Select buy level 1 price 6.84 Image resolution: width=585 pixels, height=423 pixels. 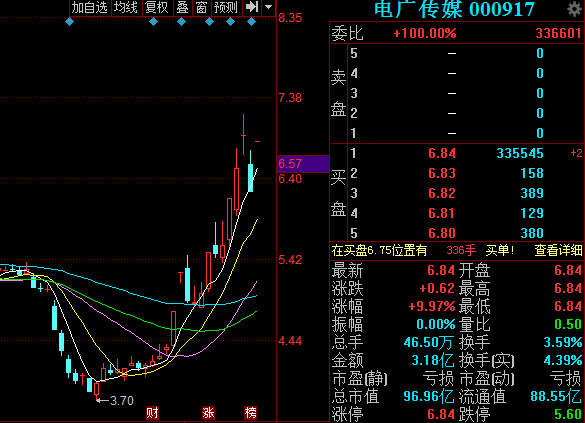point(442,153)
